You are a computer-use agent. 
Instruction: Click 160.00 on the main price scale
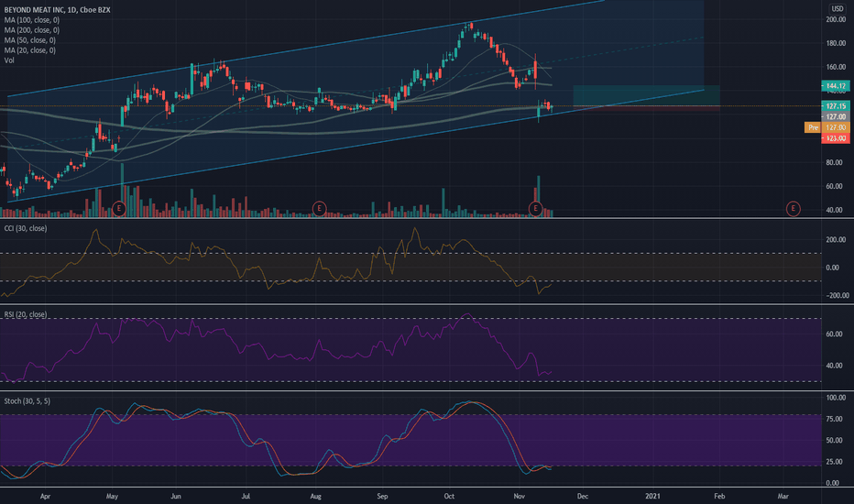836,68
